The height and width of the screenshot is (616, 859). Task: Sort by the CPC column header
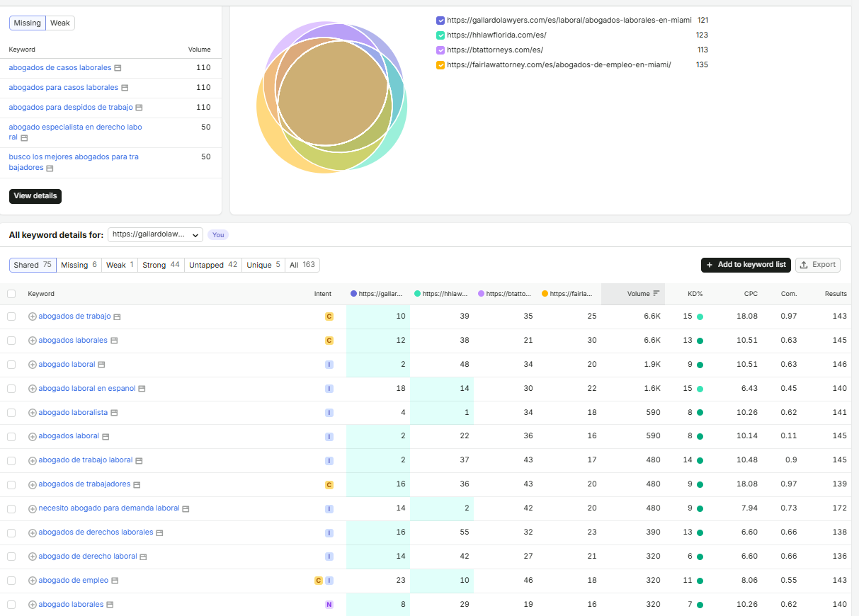[x=751, y=294]
